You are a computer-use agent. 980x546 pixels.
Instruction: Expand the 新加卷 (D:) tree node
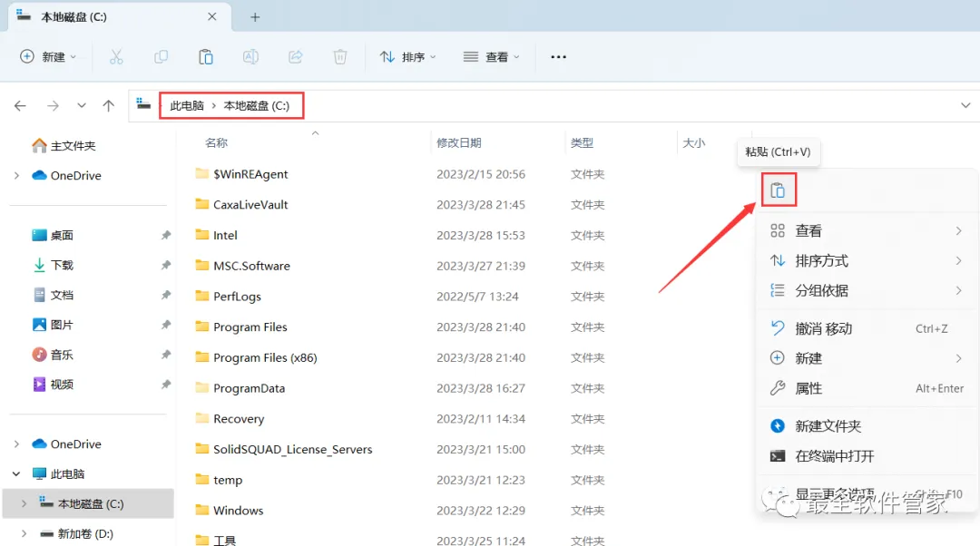click(x=24, y=533)
